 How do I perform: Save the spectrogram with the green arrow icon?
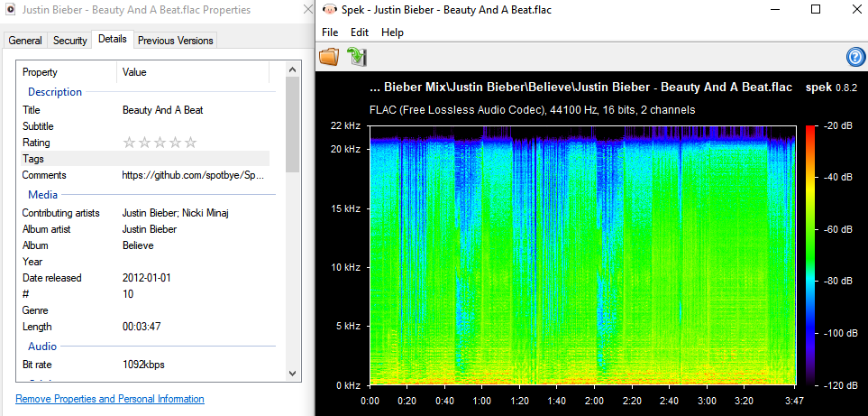point(357,57)
